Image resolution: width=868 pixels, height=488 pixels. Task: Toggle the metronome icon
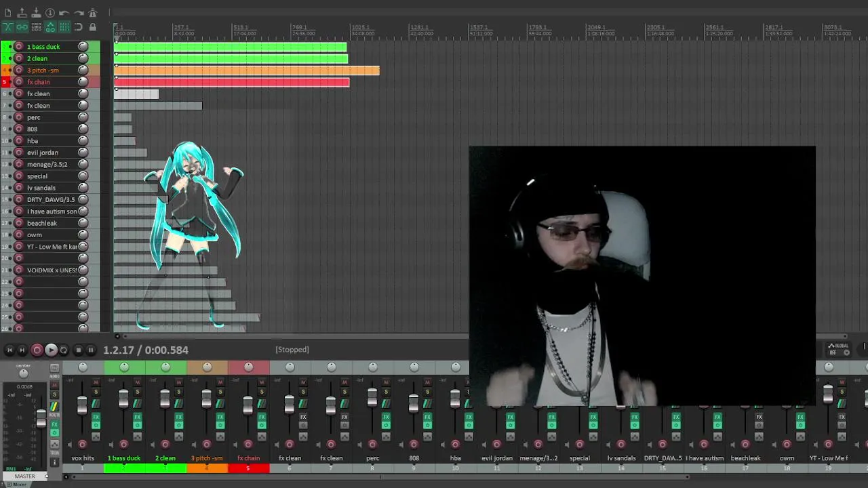click(93, 13)
